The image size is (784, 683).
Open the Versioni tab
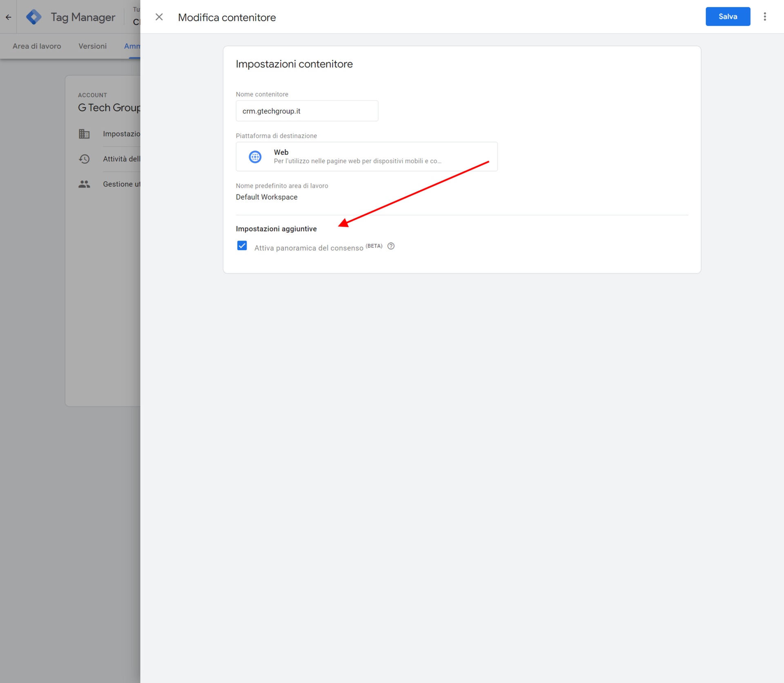click(92, 46)
